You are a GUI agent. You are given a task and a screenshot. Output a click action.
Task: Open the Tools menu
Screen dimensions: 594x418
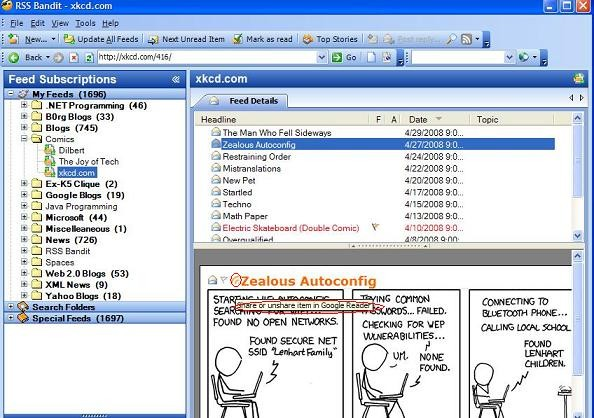tap(85, 23)
